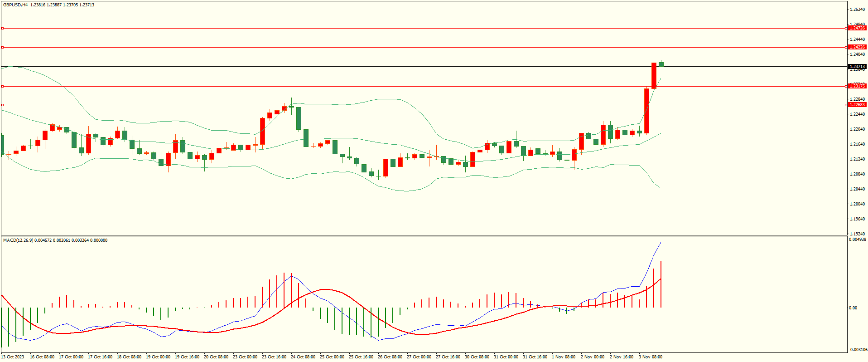
Task: Click the 13 Oct 2023 date label
Action: [13, 357]
